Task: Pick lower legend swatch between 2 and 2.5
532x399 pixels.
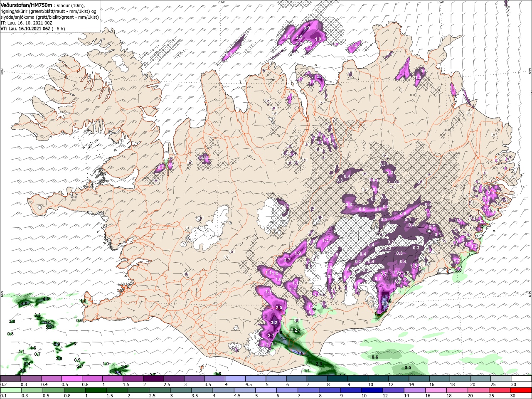Action: (x=138, y=391)
